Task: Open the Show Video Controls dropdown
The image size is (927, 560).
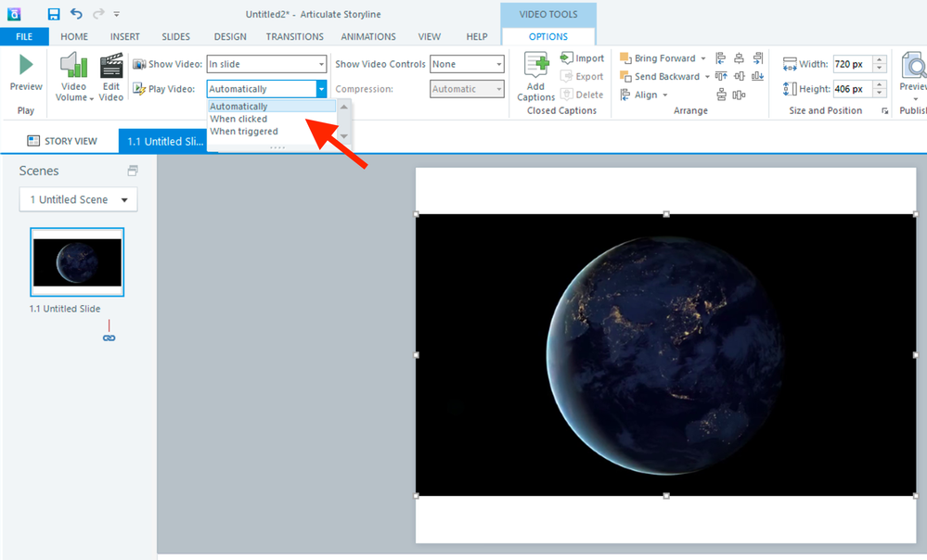Action: tap(499, 65)
